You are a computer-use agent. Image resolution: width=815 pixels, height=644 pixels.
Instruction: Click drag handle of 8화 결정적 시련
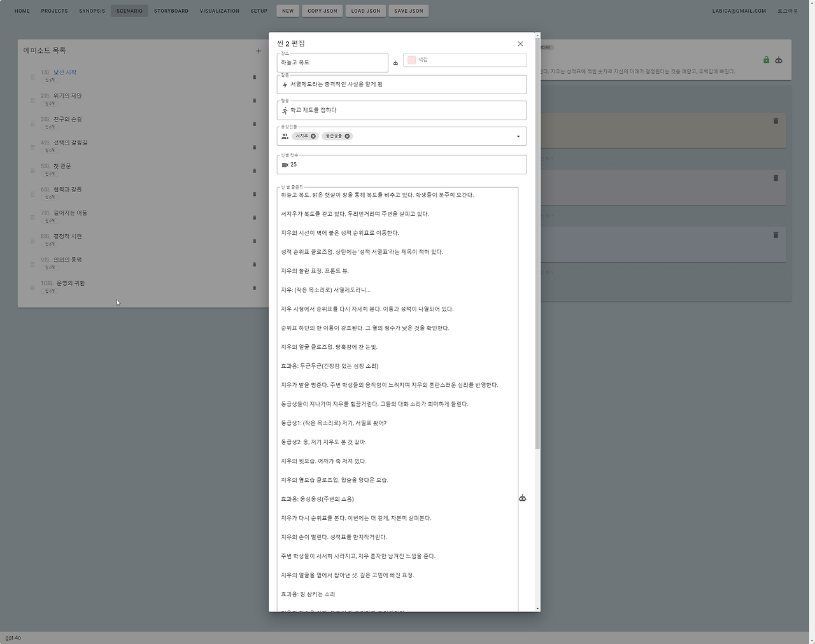coord(32,241)
